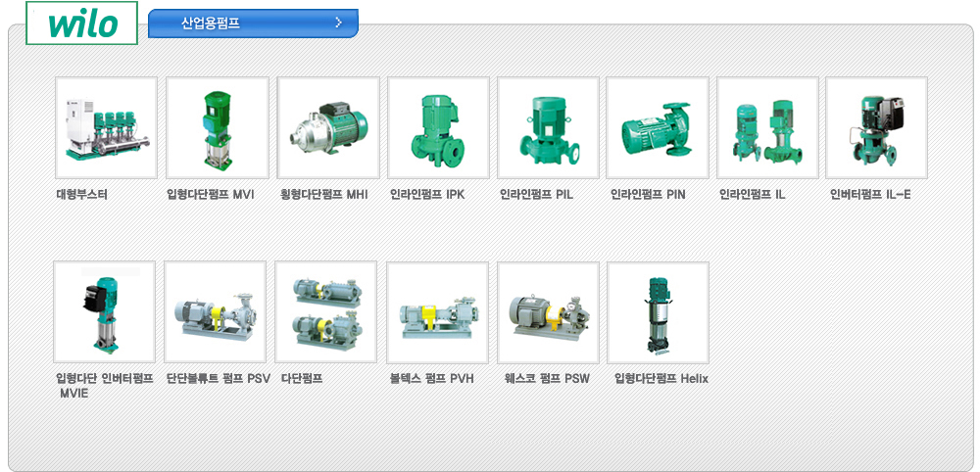Click the arrow on 산업용펌프 tab
The height and width of the screenshot is (472, 980).
[339, 24]
